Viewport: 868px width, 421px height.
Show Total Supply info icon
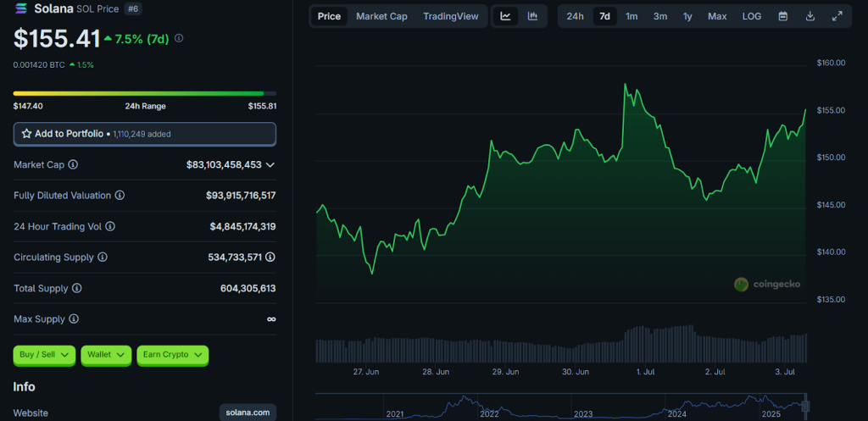coord(77,288)
